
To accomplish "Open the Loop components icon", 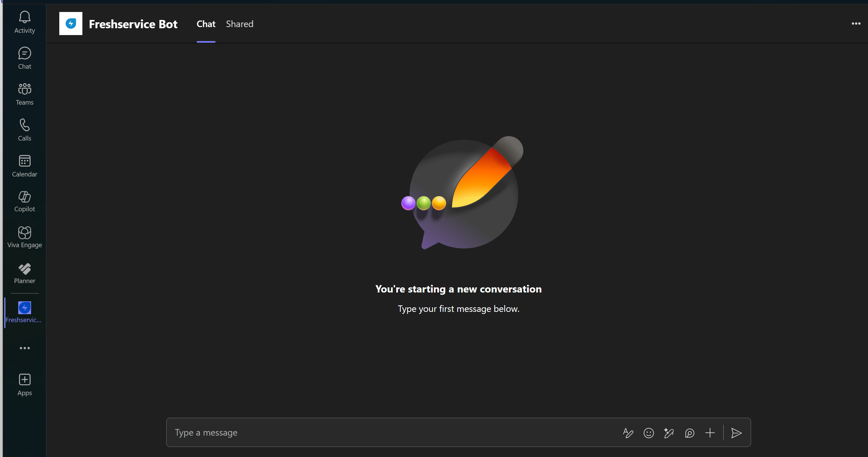I will [x=690, y=433].
